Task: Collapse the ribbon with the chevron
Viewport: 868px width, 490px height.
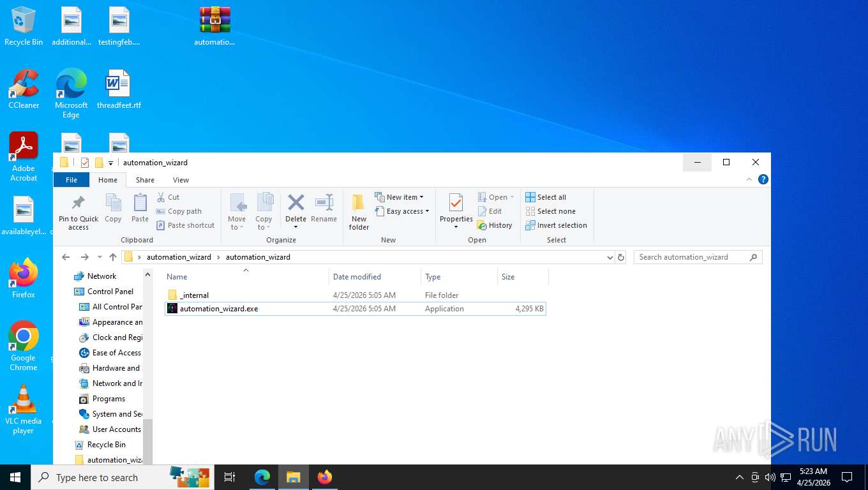Action: pyautogui.click(x=749, y=180)
